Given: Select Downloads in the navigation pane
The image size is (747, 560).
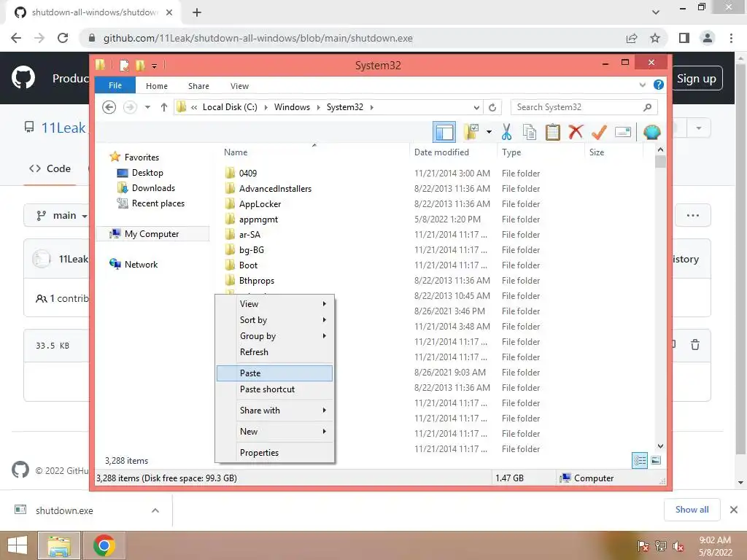Looking at the screenshot, I should (153, 187).
